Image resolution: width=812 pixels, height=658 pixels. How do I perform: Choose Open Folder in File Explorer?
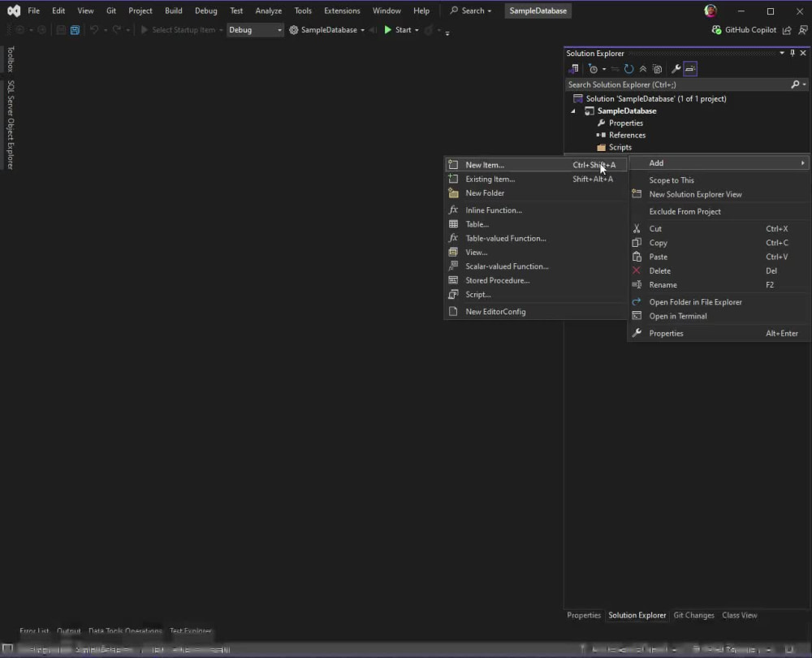point(719,302)
